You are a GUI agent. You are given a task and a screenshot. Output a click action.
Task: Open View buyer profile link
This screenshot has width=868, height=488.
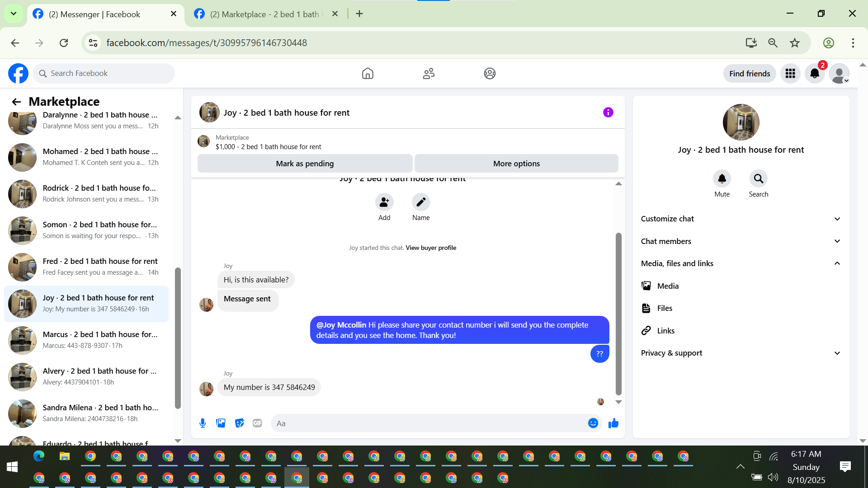tap(431, 248)
